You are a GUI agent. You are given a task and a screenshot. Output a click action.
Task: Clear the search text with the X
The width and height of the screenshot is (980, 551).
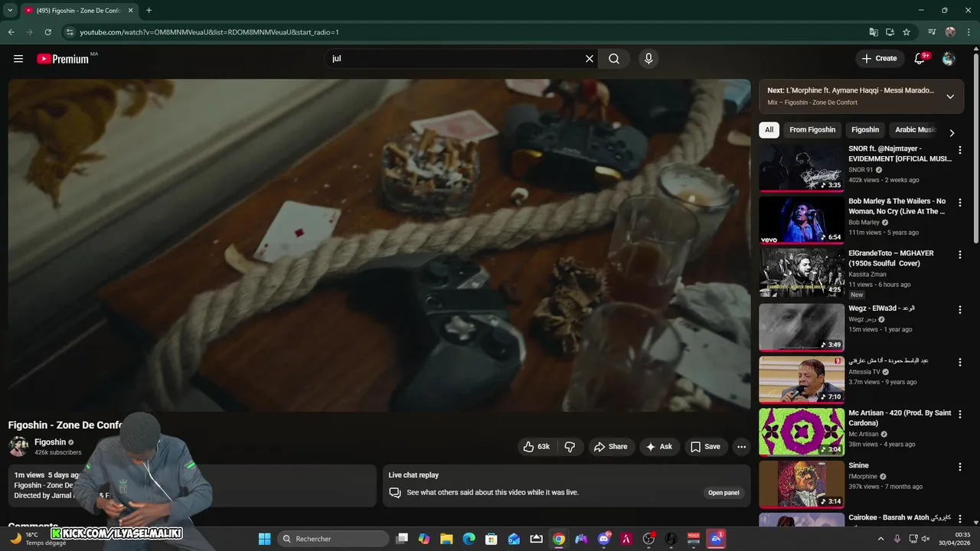coord(590,59)
